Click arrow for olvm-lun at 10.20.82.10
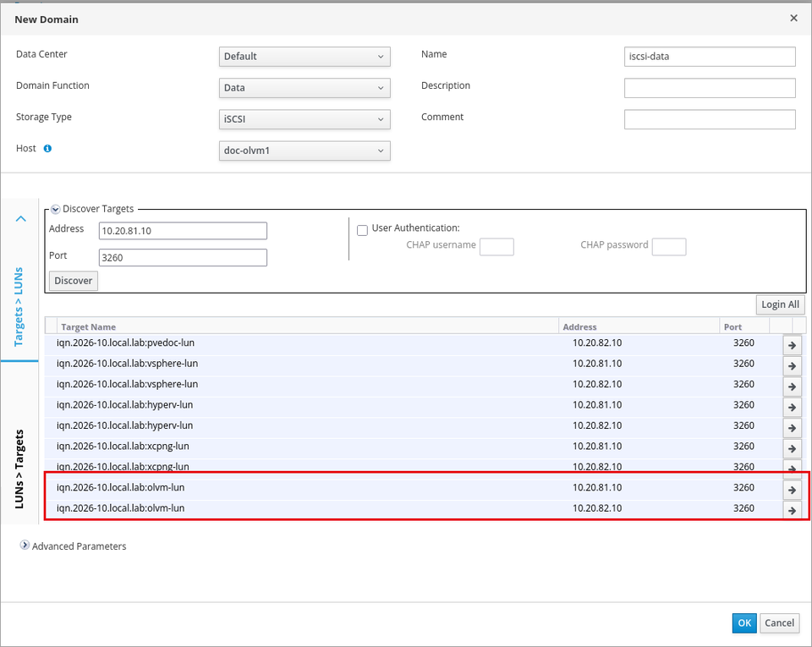 [x=792, y=510]
